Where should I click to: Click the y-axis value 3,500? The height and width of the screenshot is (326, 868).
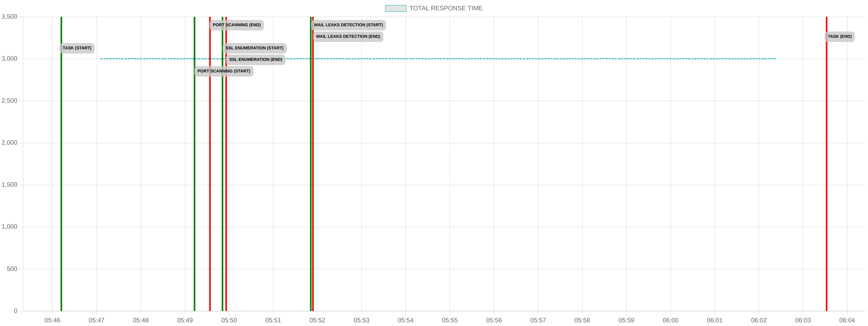pyautogui.click(x=9, y=17)
